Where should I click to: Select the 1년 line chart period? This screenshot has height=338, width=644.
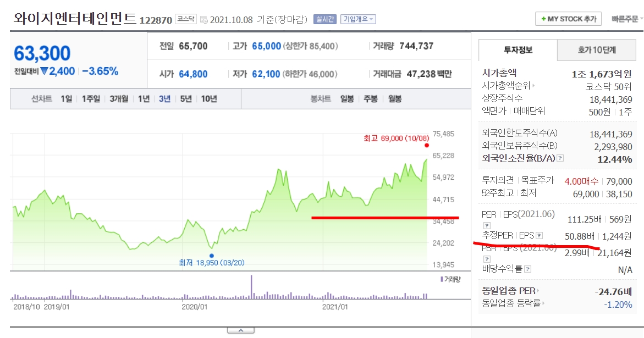(x=144, y=99)
